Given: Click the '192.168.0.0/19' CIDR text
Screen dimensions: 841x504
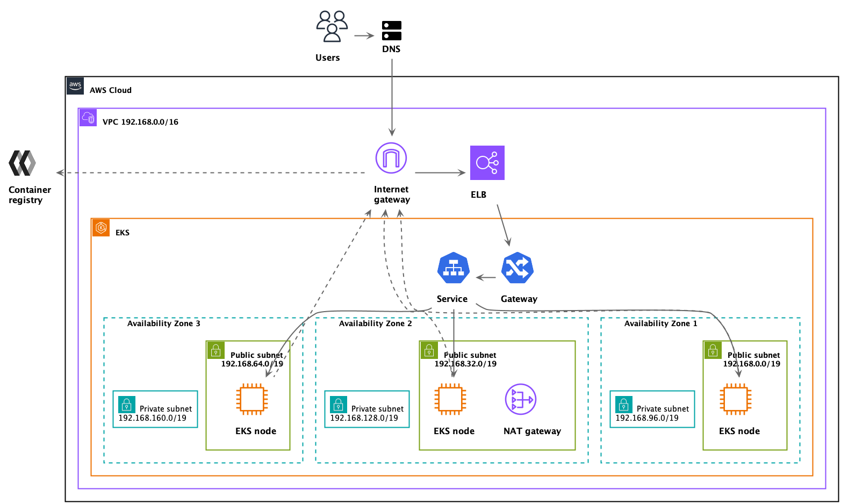Looking at the screenshot, I should [752, 364].
